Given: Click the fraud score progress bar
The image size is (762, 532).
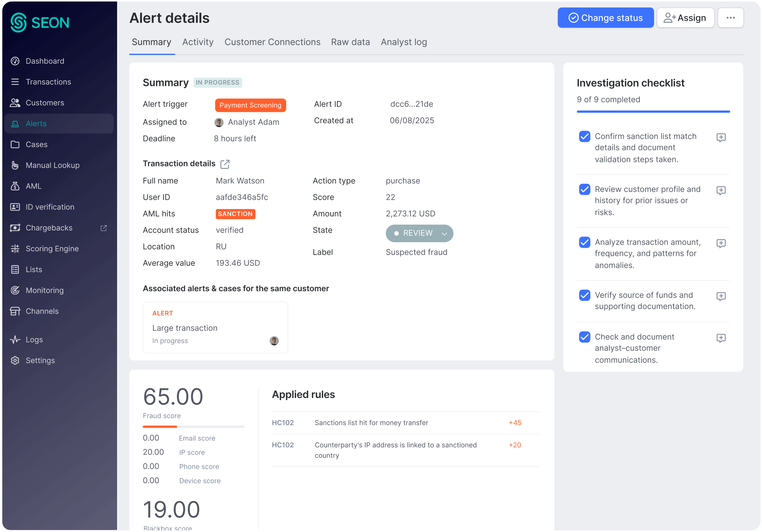Looking at the screenshot, I should pyautogui.click(x=193, y=426).
